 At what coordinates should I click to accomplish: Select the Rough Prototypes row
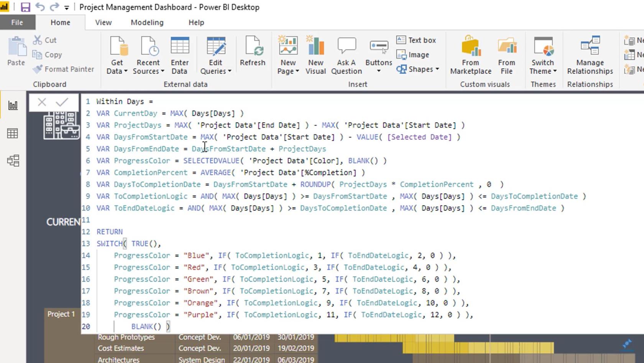[x=206, y=337]
